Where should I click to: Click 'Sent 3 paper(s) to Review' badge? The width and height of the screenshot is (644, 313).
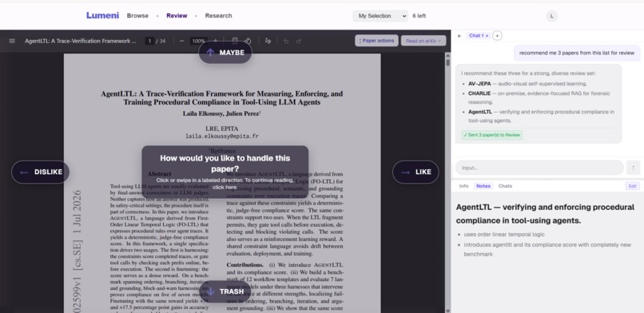pyautogui.click(x=491, y=135)
